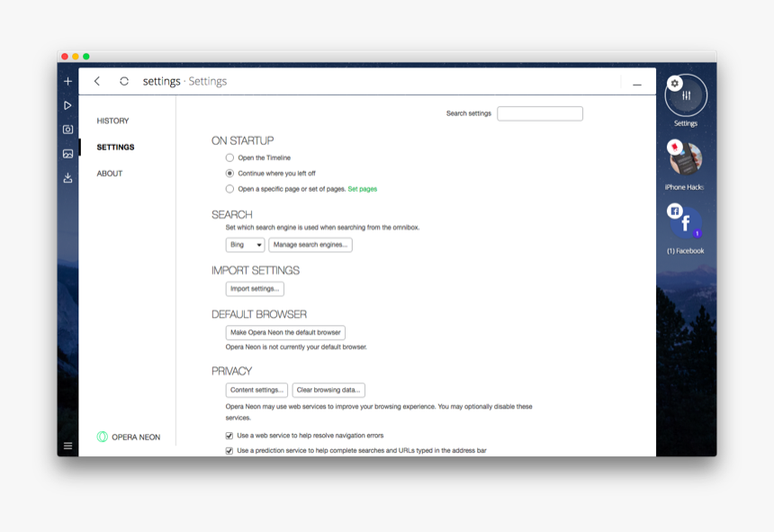Go back with the back arrow
The height and width of the screenshot is (532, 774).
tap(97, 81)
